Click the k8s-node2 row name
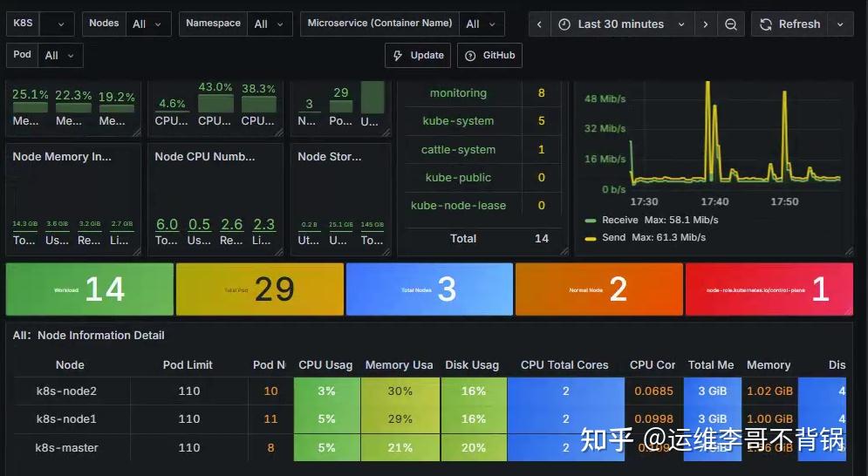The image size is (868, 476). pyautogui.click(x=66, y=391)
